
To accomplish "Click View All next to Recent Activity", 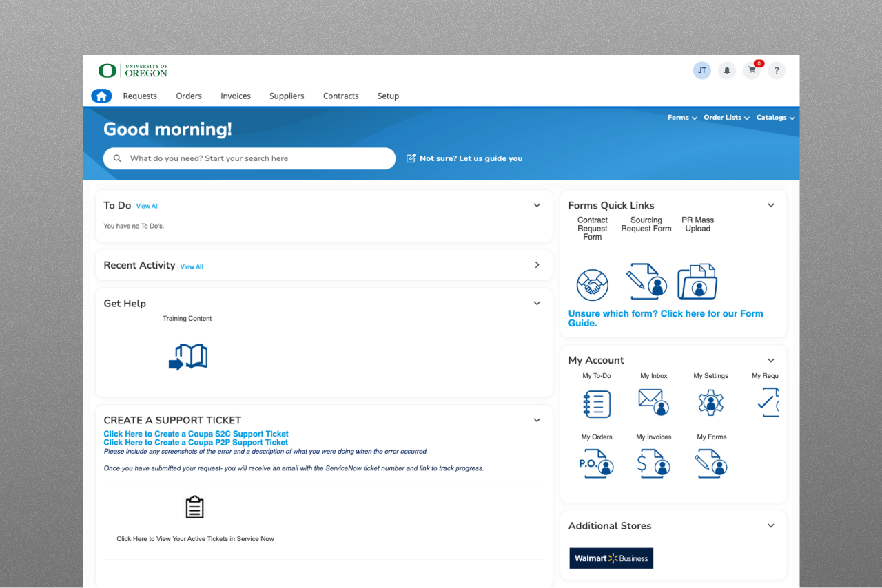I will [x=191, y=266].
